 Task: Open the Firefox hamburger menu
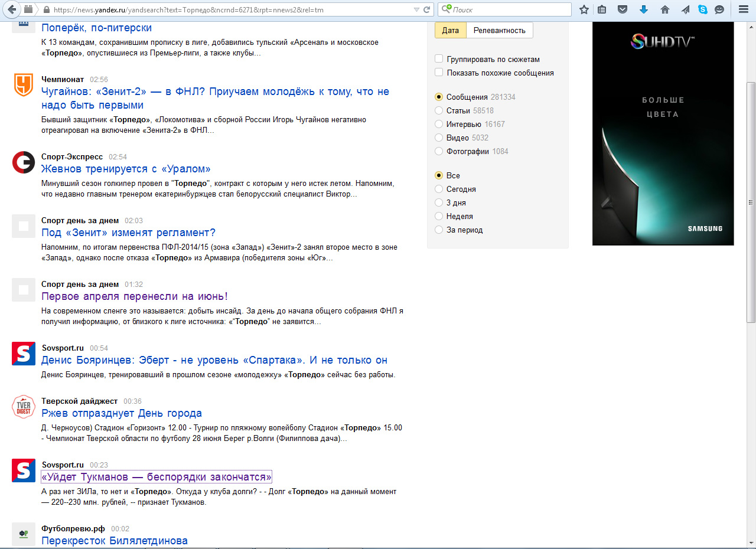pos(743,9)
